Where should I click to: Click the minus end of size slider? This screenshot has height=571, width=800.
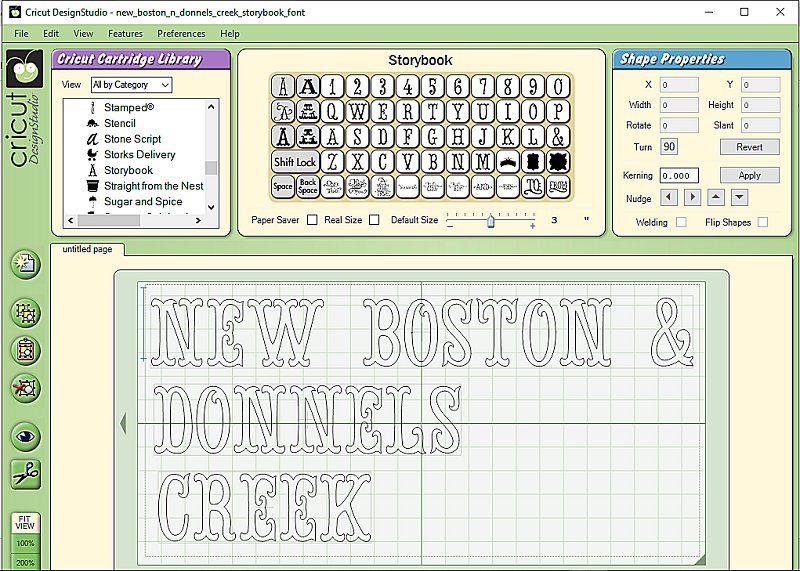point(450,226)
